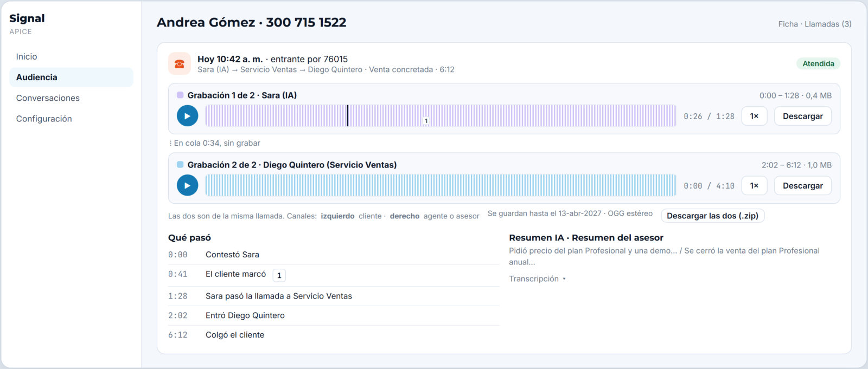Expand the Transcripción section
The height and width of the screenshot is (369, 868).
(x=537, y=279)
